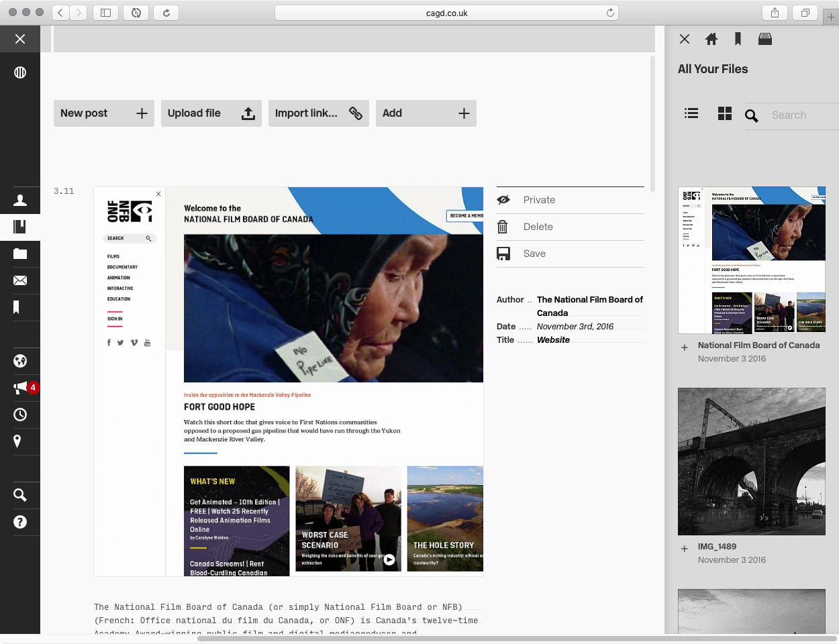Show all tabs in Safari
The image size is (839, 644).
pyautogui.click(x=805, y=12)
